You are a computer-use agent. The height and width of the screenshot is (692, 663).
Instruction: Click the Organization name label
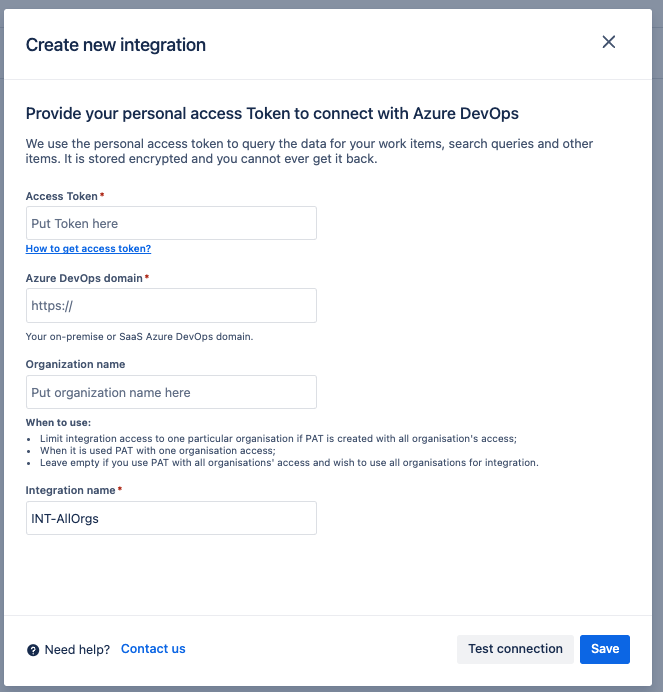(x=75, y=365)
